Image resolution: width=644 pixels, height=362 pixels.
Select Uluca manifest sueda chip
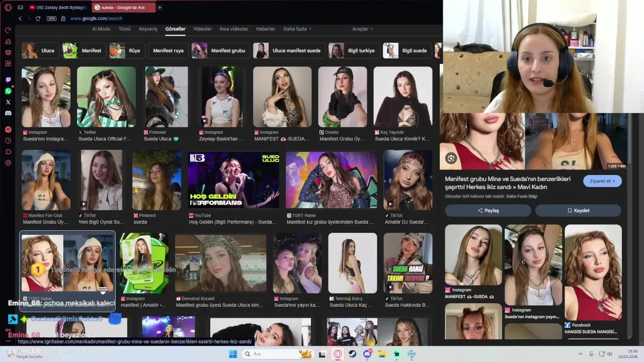tap(288, 50)
